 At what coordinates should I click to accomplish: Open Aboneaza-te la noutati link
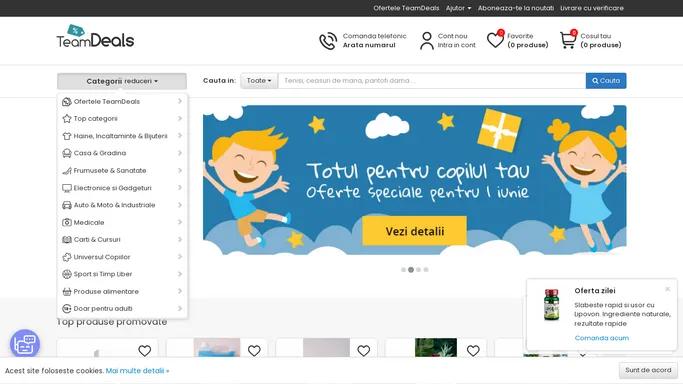(516, 8)
